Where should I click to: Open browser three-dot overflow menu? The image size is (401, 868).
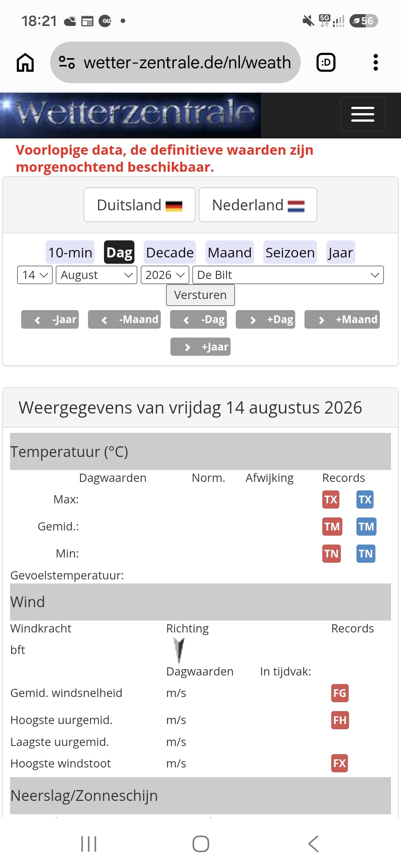coord(375,62)
